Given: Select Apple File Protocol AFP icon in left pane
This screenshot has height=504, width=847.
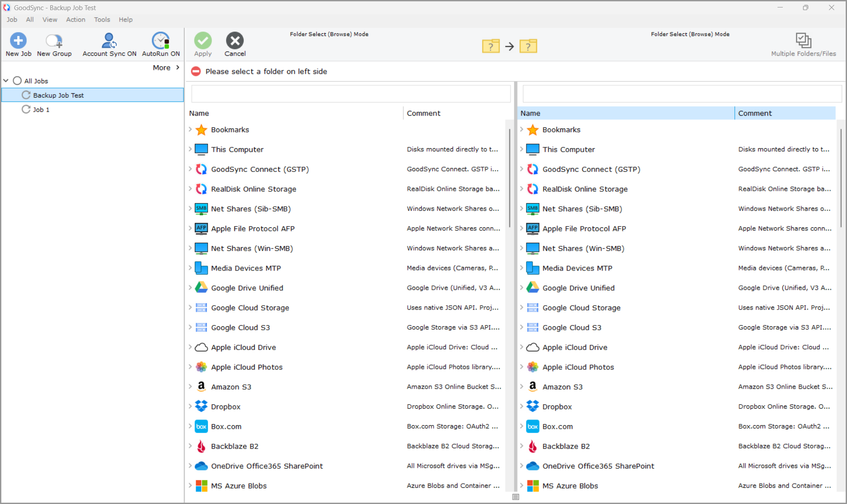Looking at the screenshot, I should (x=201, y=229).
